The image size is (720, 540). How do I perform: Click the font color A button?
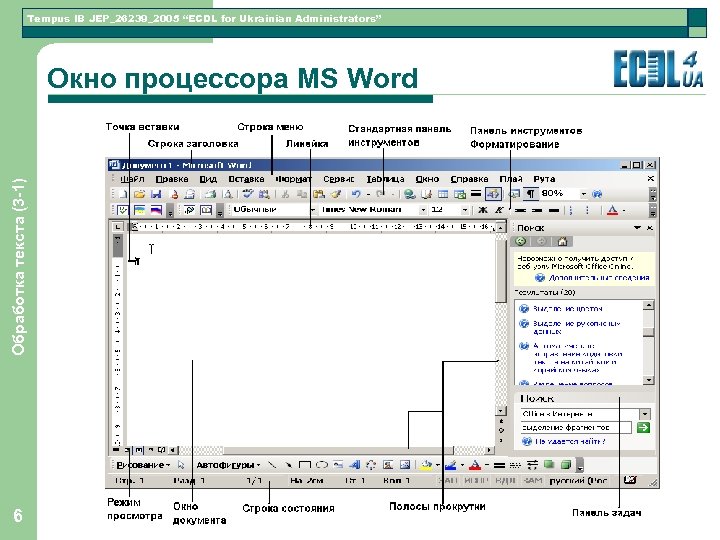tap(613, 210)
